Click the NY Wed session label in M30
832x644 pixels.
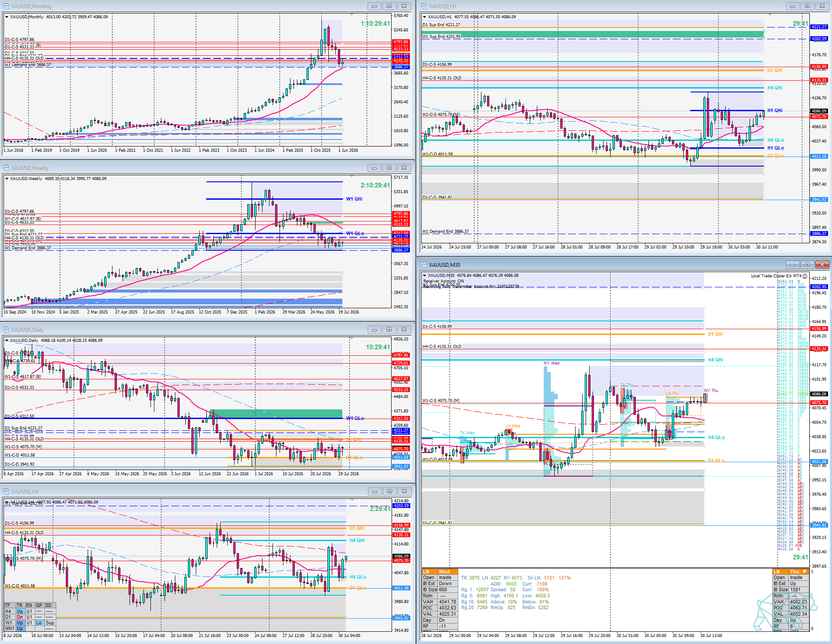tap(551, 363)
